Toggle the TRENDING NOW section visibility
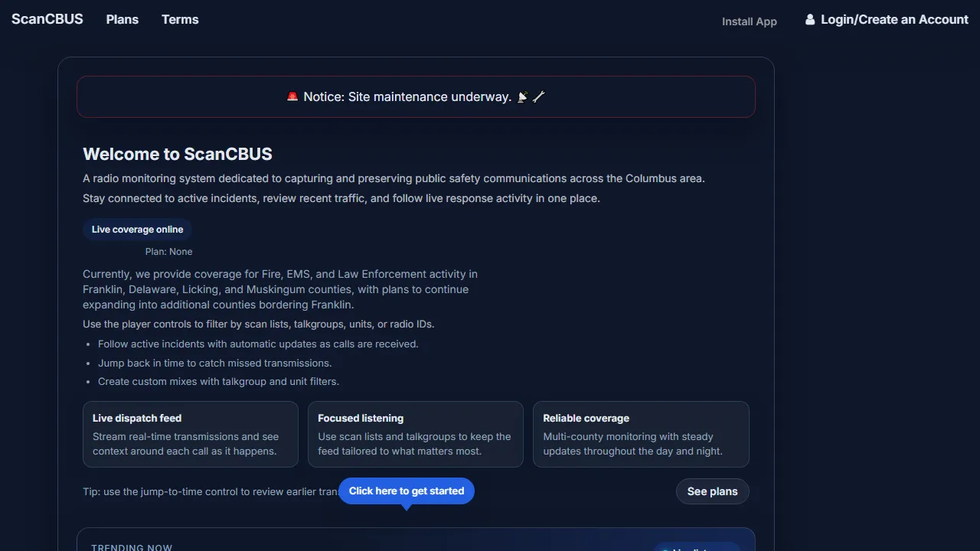Viewport: 980px width, 551px height. 132,546
